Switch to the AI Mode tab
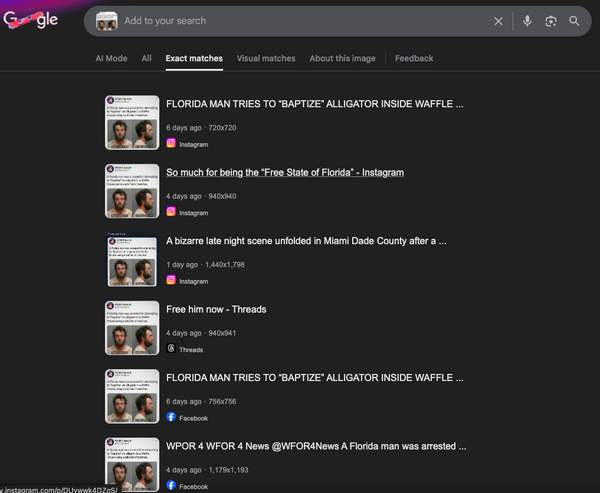600x493 pixels. pyautogui.click(x=111, y=58)
